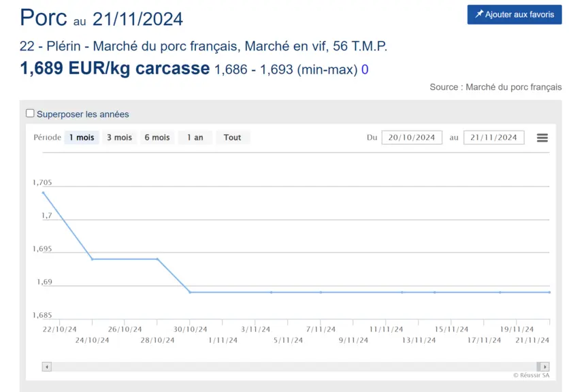Click the data point on 30/10/24
Viewport: 569px width, 392px height.
tap(190, 292)
